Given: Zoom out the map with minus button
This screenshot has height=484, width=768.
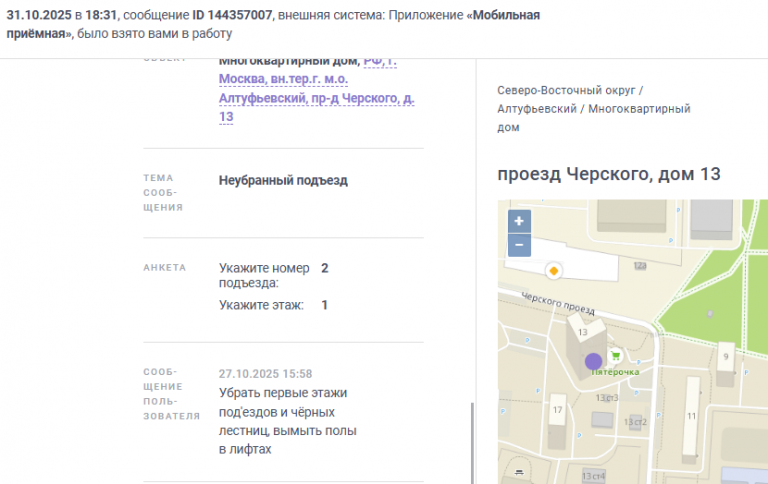Looking at the screenshot, I should 519,245.
